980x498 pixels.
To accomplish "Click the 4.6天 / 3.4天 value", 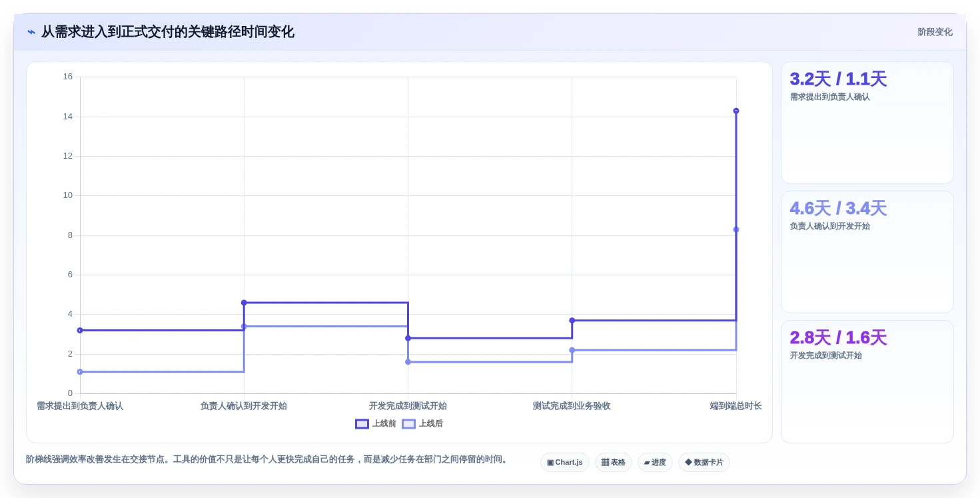I will tap(838, 208).
